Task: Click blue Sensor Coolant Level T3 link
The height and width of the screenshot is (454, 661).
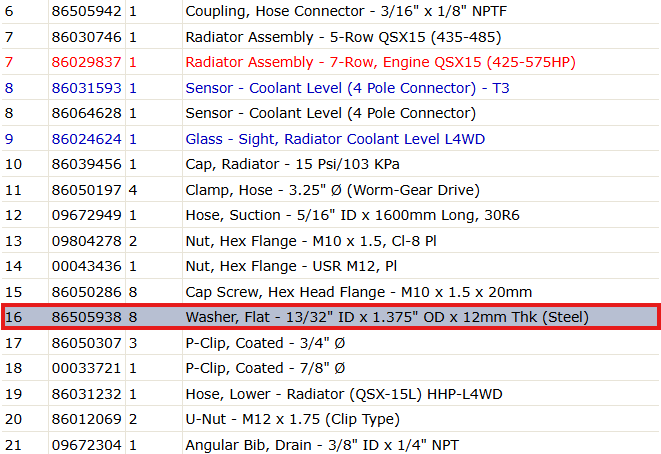Action: (x=347, y=88)
